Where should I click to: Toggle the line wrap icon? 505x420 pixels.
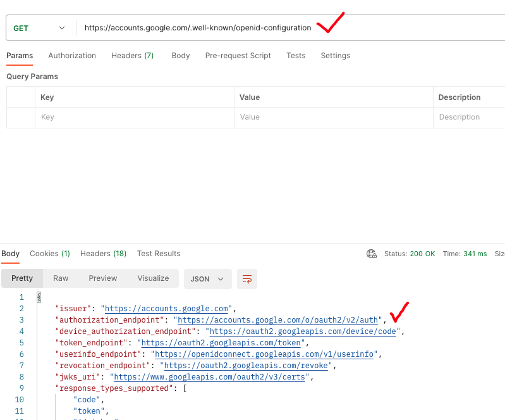point(247,279)
